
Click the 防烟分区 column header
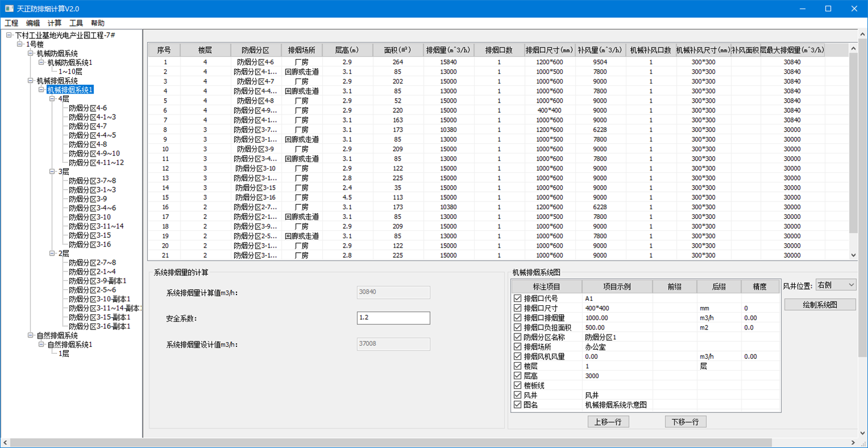coord(256,50)
